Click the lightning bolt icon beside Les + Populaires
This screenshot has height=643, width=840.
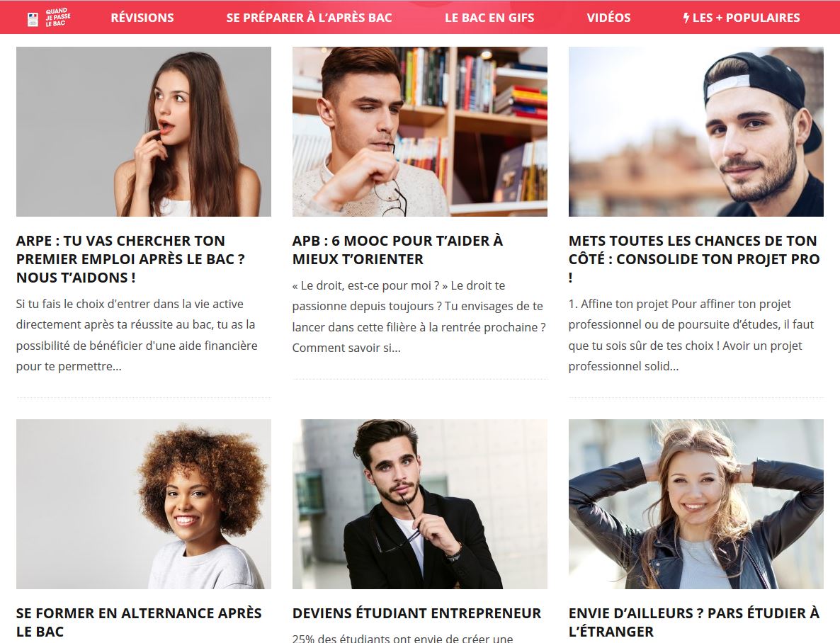pos(686,18)
